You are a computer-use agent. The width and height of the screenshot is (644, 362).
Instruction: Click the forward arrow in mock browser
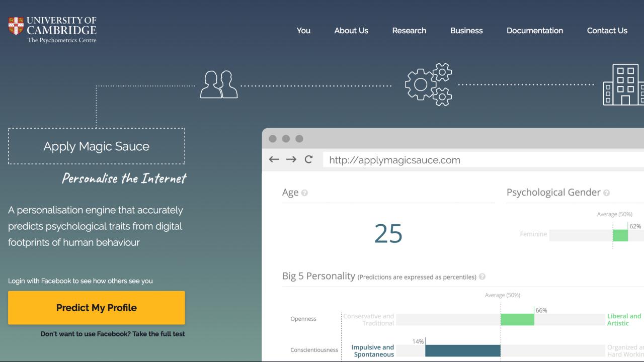(291, 159)
